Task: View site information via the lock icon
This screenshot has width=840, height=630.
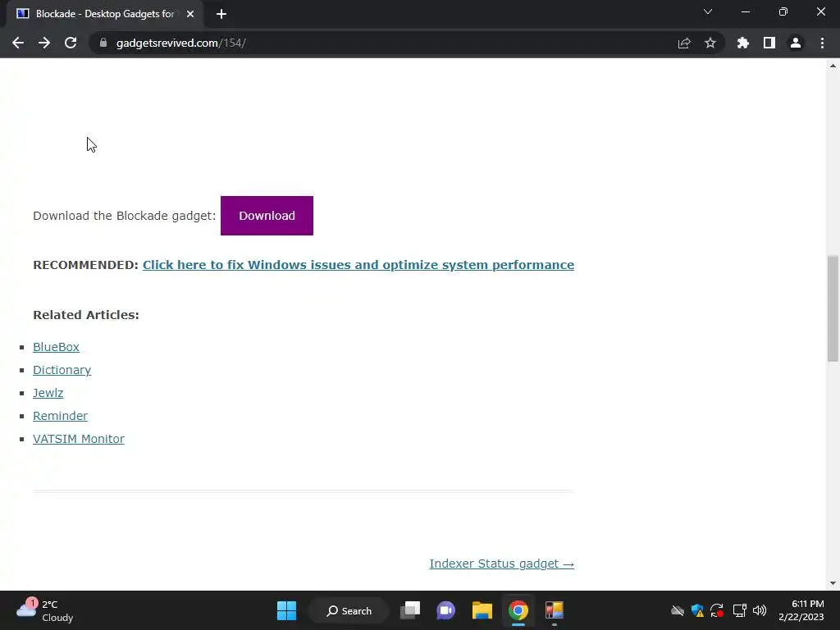Action: point(103,43)
